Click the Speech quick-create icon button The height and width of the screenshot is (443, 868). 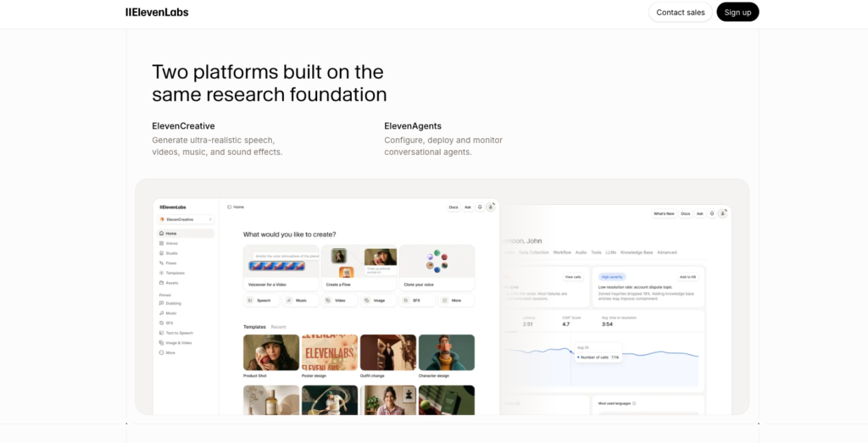pyautogui.click(x=250, y=301)
